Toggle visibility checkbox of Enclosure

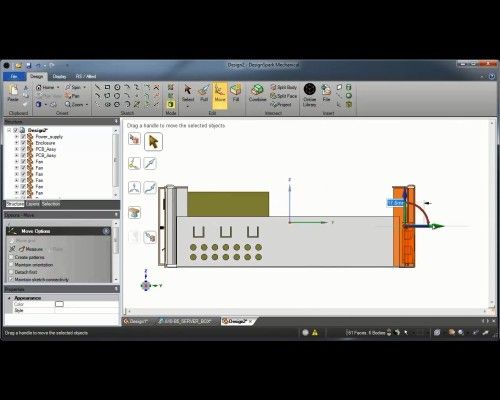(x=23, y=143)
